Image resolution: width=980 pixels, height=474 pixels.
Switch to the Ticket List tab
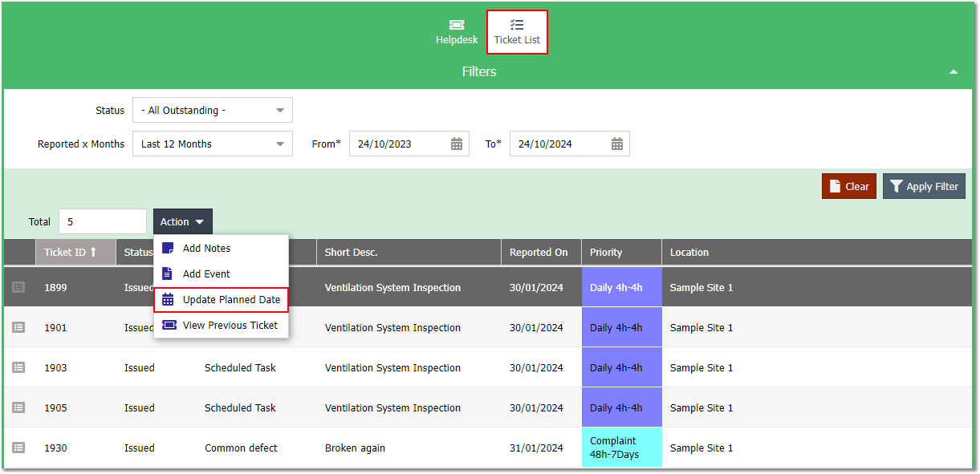coord(517,32)
